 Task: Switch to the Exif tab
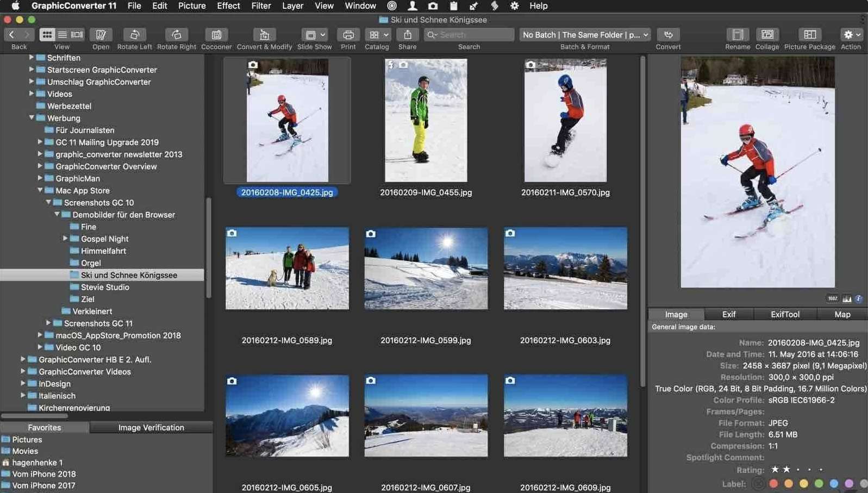tap(728, 314)
